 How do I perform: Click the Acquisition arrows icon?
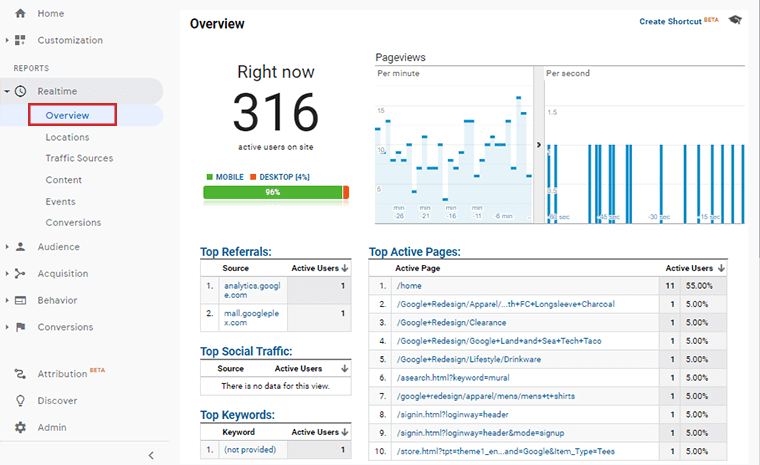[x=20, y=273]
